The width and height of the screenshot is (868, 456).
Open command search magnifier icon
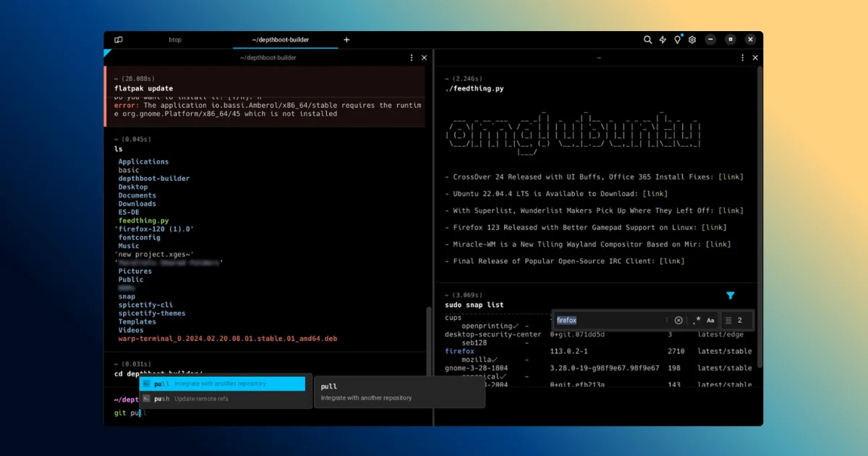648,40
